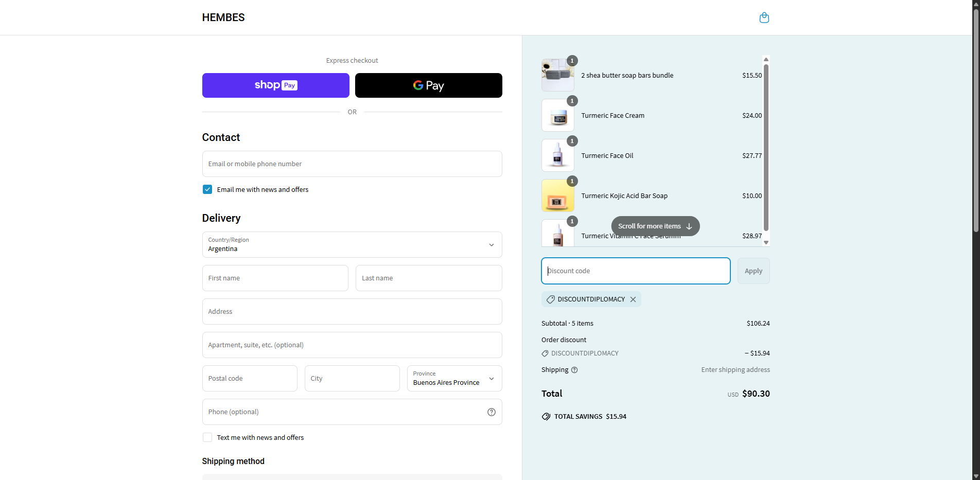Image resolution: width=980 pixels, height=480 pixels.
Task: Click the Delivery section heading
Action: (221, 218)
